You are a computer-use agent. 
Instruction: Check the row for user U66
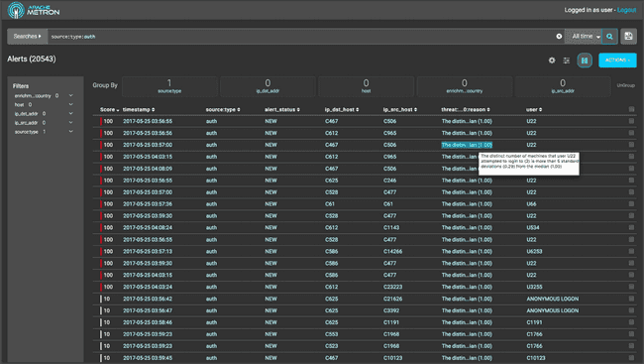tap(631, 203)
